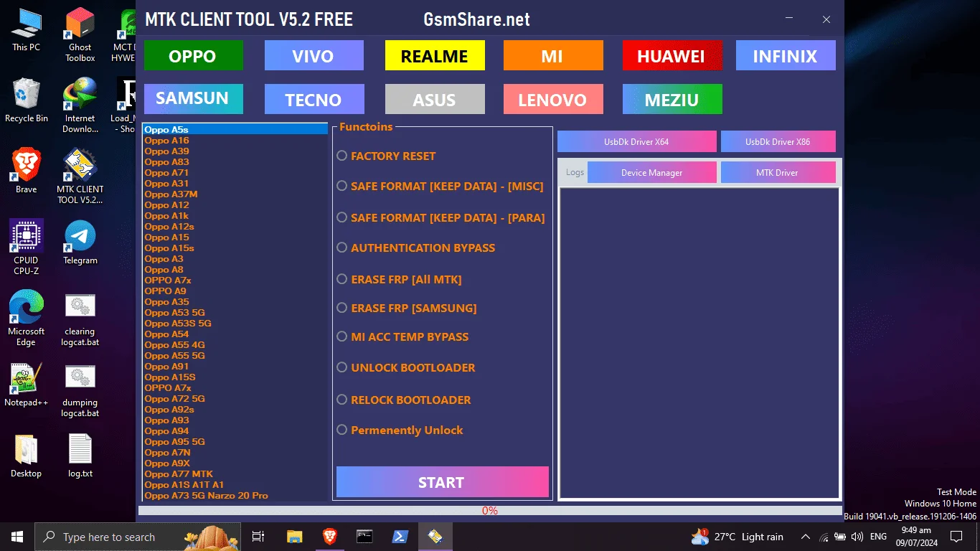Switch to REALME brand tab
Viewport: 980px width, 551px height.
(435, 55)
